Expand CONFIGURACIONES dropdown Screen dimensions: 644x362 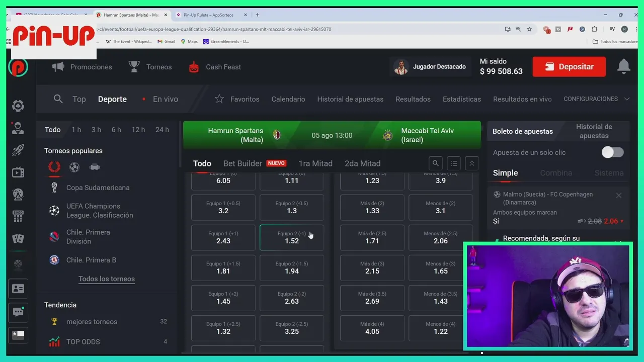[596, 99]
